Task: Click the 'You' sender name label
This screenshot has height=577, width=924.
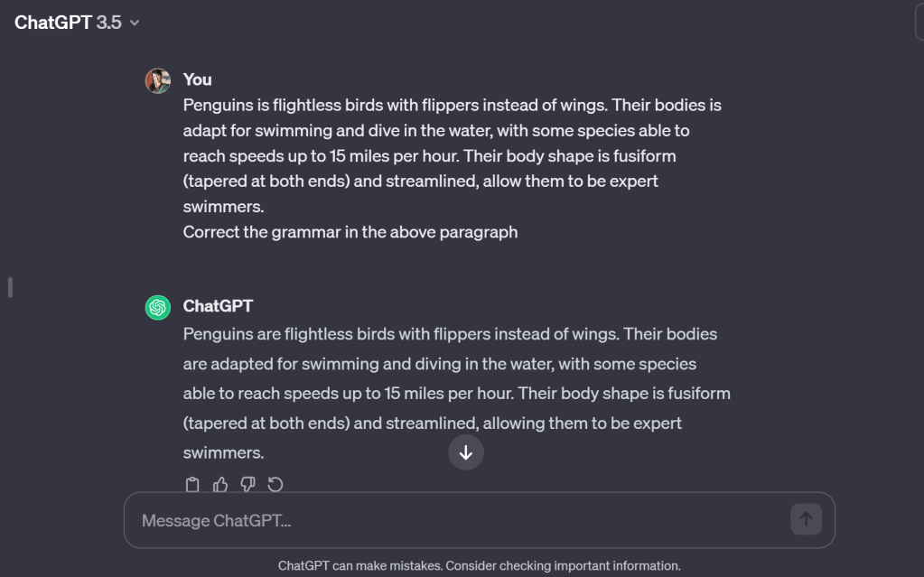Action: click(x=197, y=79)
